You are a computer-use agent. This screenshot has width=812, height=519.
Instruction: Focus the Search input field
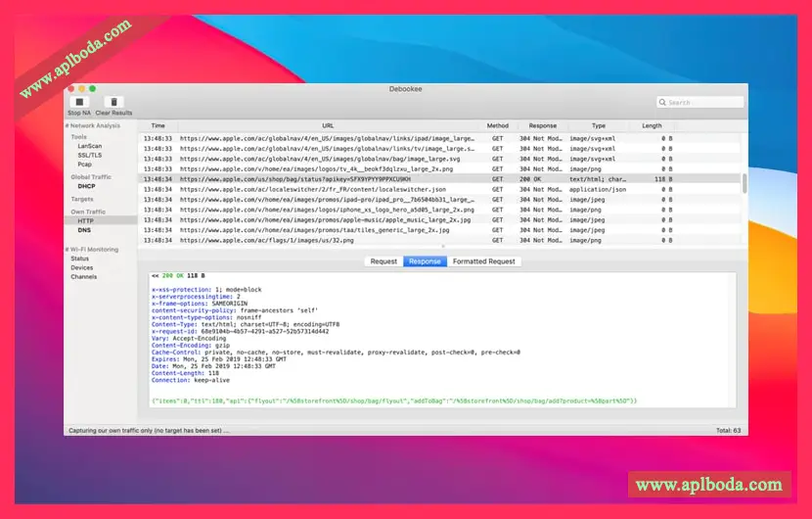click(x=700, y=102)
